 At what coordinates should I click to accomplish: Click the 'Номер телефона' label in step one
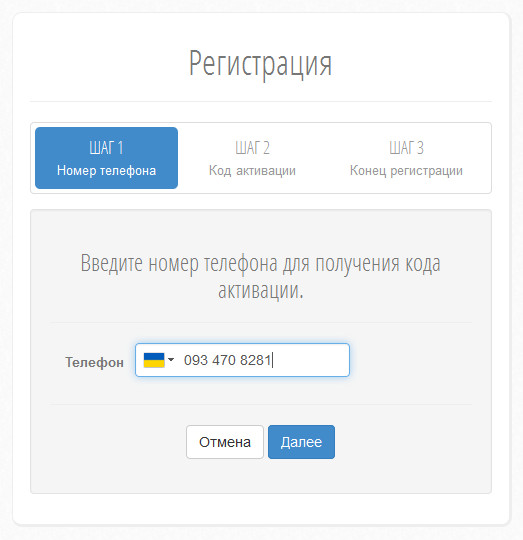106,171
